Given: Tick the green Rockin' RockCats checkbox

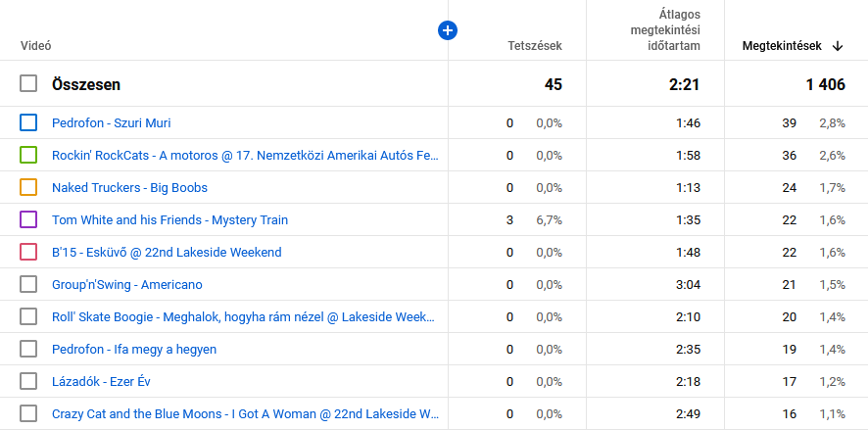Looking at the screenshot, I should (x=28, y=155).
